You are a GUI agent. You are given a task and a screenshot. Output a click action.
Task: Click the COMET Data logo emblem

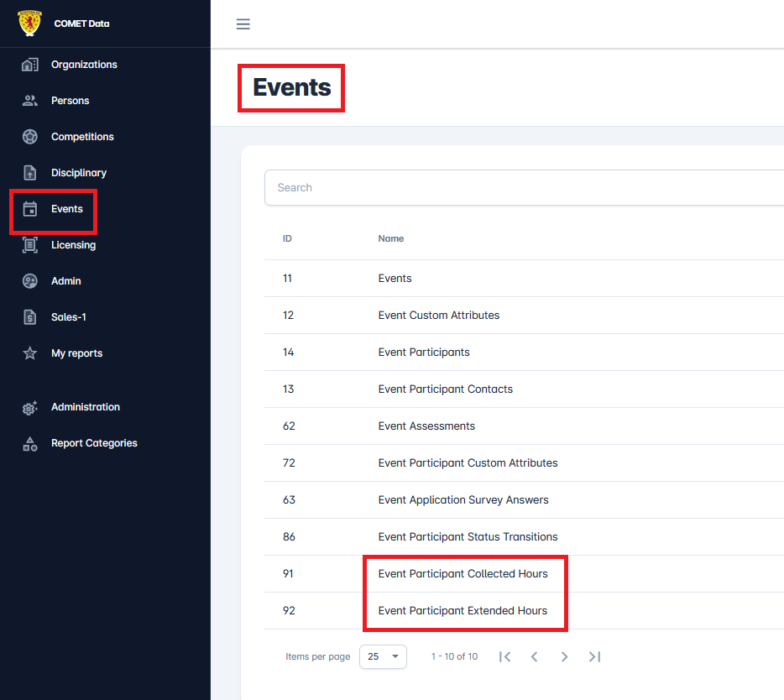coord(29,23)
